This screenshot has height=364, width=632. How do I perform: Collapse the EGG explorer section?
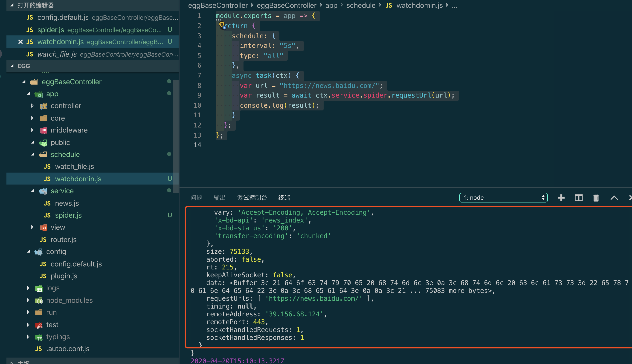(12, 66)
